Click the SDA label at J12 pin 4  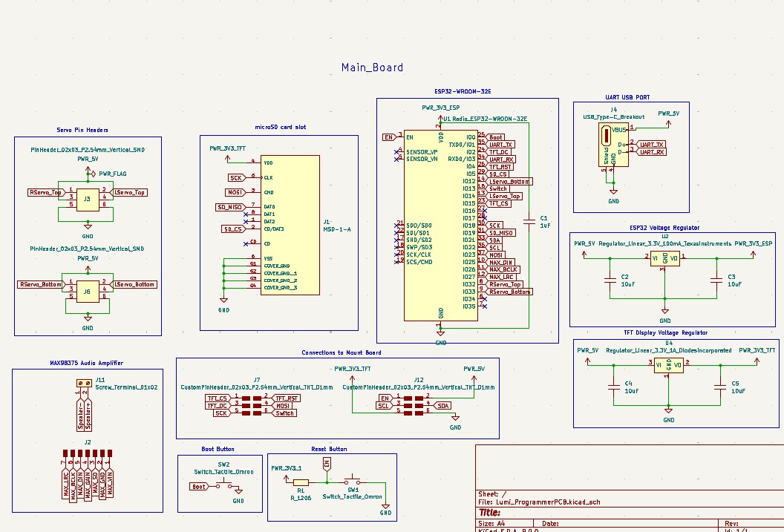442,406
